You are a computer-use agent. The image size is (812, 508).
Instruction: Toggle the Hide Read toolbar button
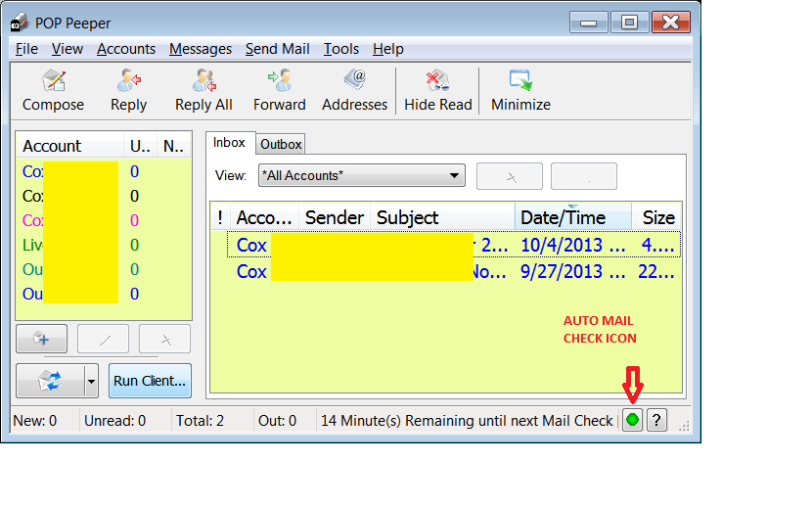tap(438, 90)
